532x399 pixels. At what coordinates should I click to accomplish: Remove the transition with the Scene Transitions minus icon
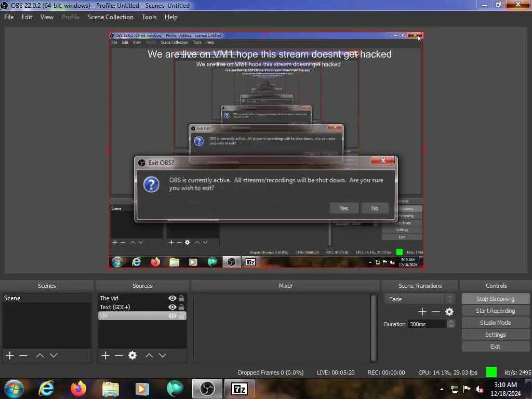[x=436, y=312]
